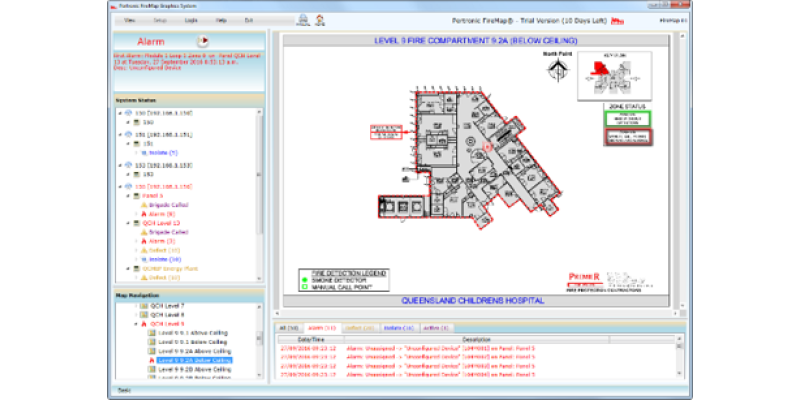Click the play icon beside Alarm heading
The image size is (800, 400).
(x=203, y=41)
